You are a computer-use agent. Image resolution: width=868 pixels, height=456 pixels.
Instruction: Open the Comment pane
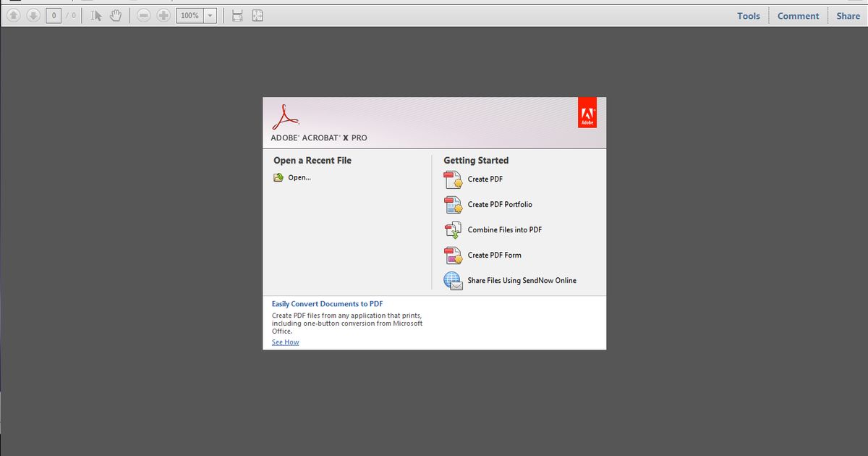coord(798,16)
